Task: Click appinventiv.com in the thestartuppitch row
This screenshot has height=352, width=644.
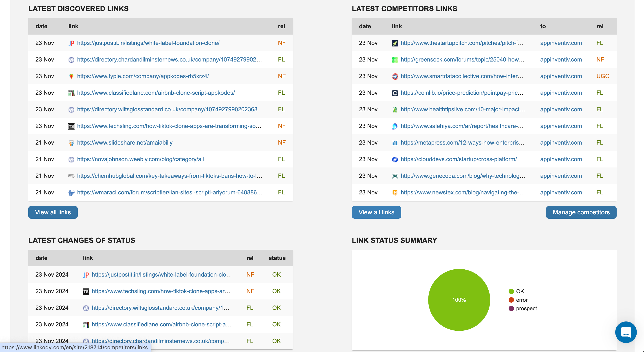Action: pyautogui.click(x=561, y=43)
